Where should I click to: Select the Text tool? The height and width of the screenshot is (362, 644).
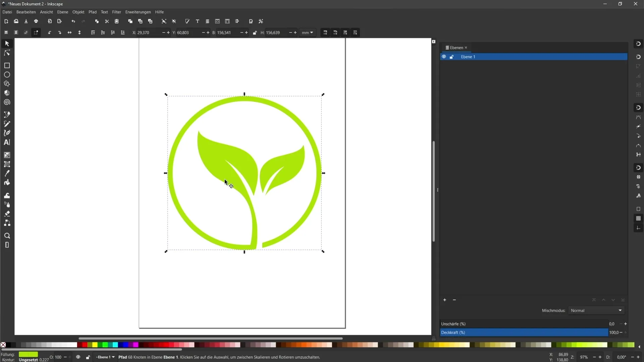pyautogui.click(x=7, y=142)
